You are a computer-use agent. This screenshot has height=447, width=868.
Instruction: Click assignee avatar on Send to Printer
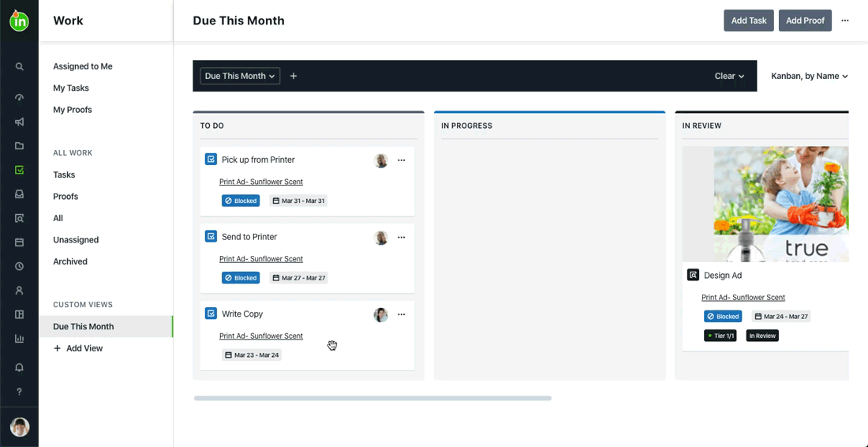381,238
